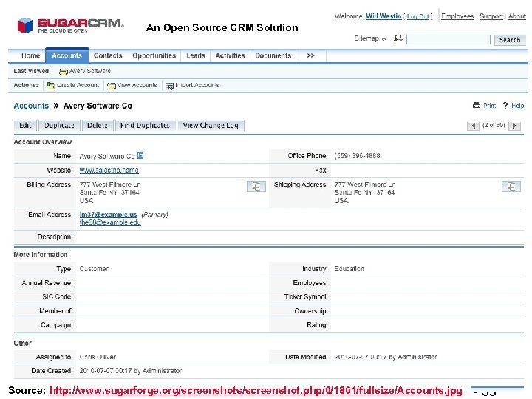Open the last viewed Avery Software item
This screenshot has width=532, height=399.
(85, 71)
